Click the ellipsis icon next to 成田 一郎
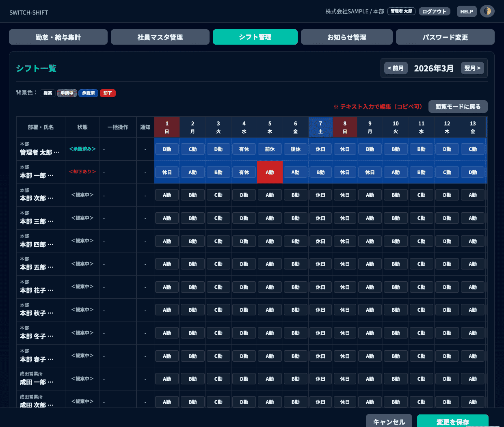 (50, 382)
